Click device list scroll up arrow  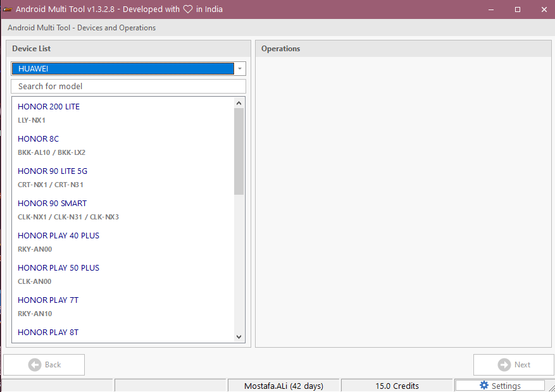coord(239,103)
